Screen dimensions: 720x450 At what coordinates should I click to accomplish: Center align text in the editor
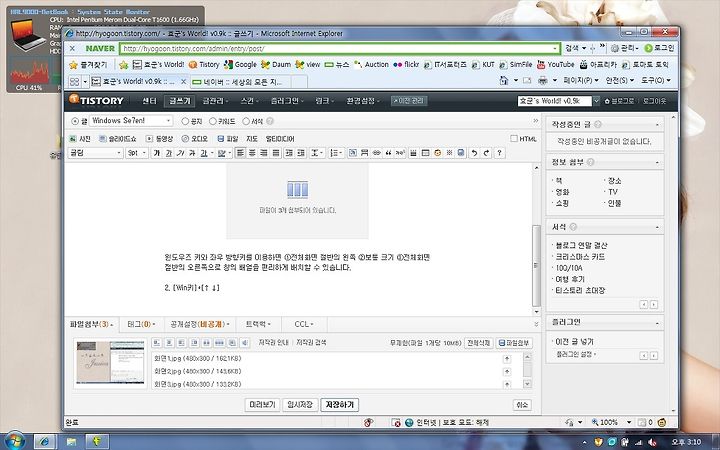pos(252,153)
